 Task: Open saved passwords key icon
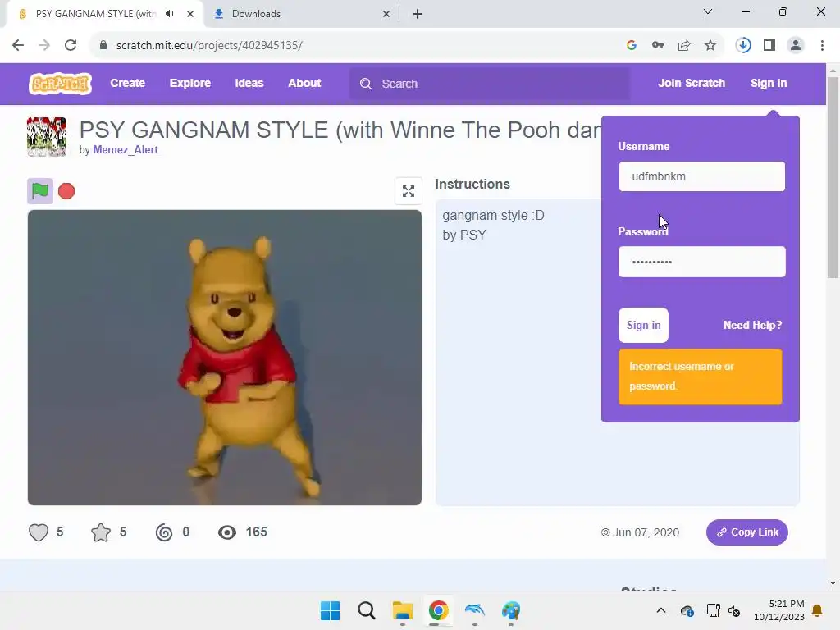658,46
